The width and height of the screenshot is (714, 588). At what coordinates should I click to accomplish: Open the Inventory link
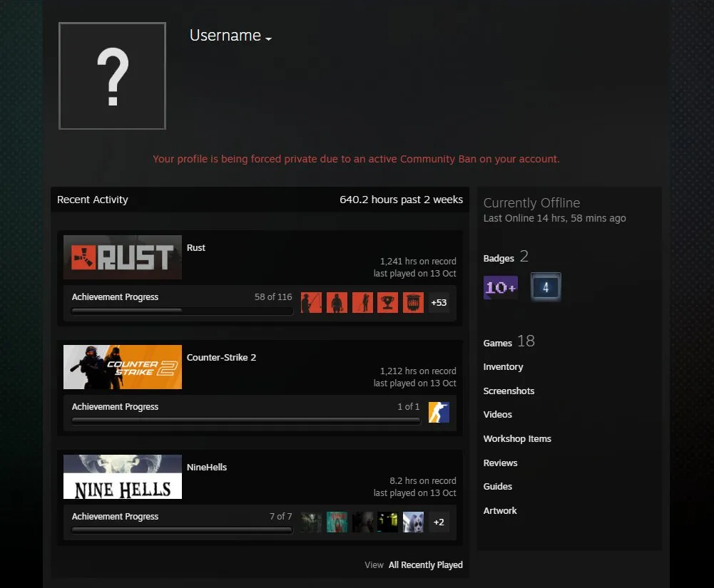point(503,367)
